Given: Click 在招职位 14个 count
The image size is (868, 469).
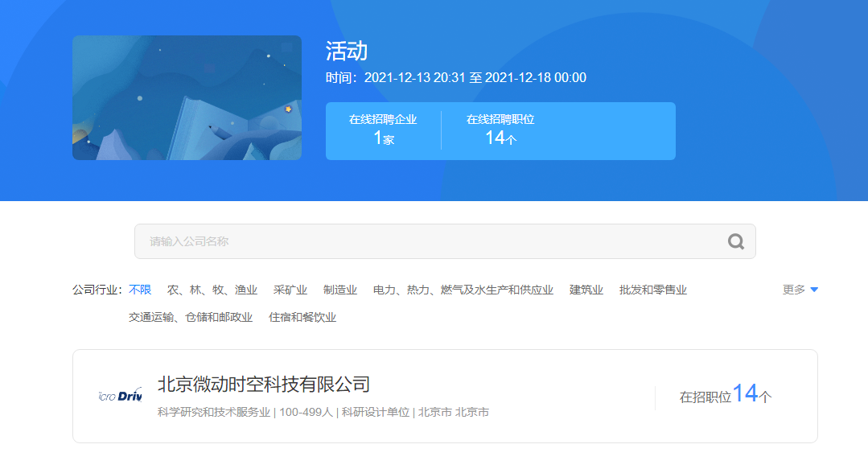Looking at the screenshot, I should [x=725, y=394].
